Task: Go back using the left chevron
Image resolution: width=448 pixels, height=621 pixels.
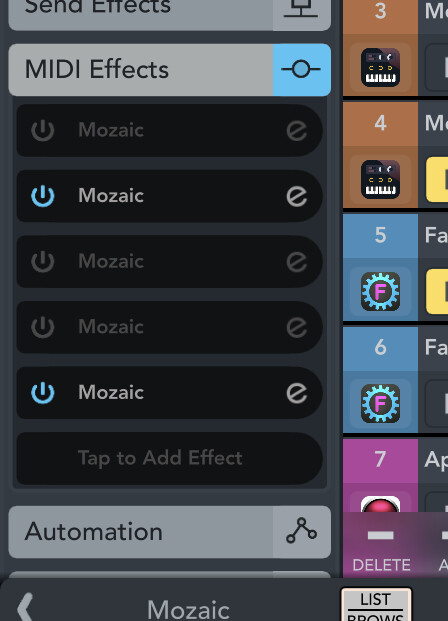Action: [25, 607]
